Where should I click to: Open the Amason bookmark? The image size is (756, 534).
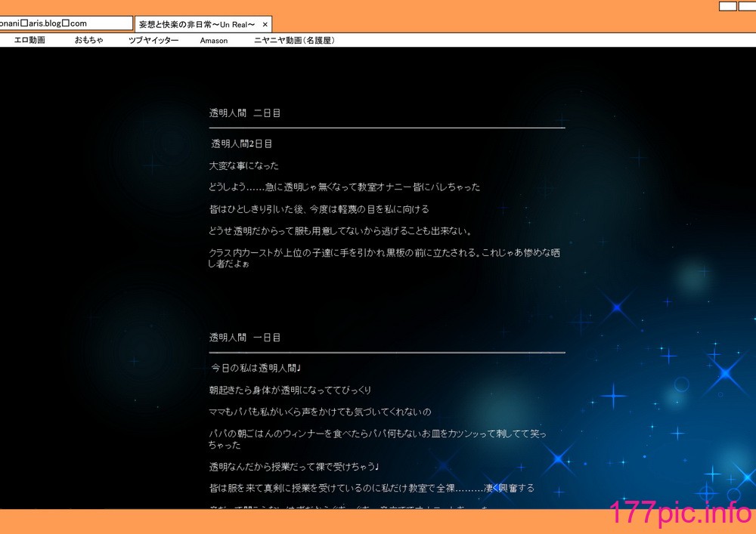point(214,41)
